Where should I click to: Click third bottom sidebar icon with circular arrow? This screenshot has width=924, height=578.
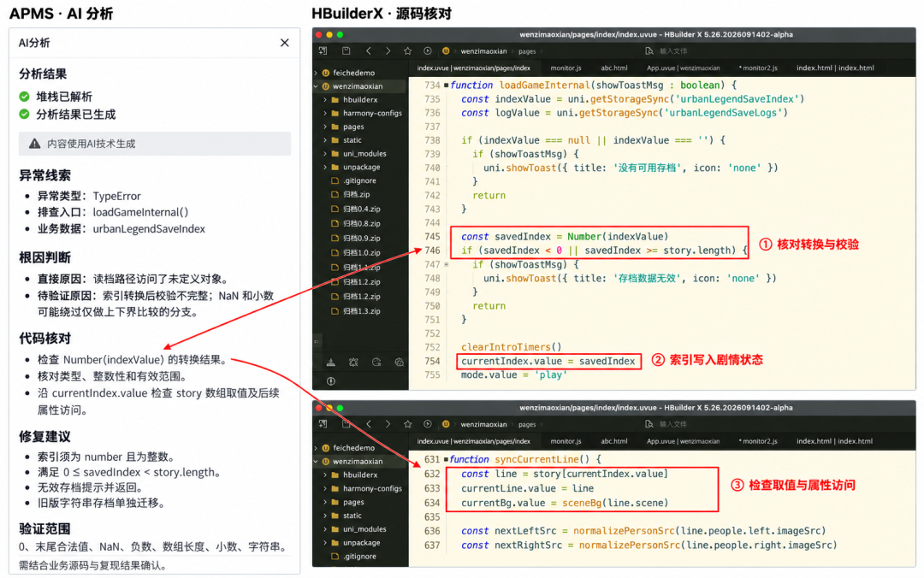tap(376, 363)
